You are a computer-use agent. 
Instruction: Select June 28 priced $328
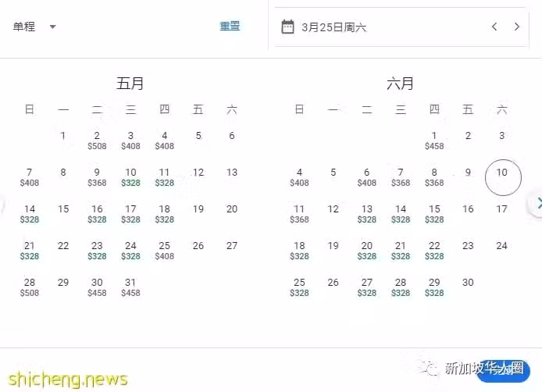pyautogui.click(x=401, y=287)
